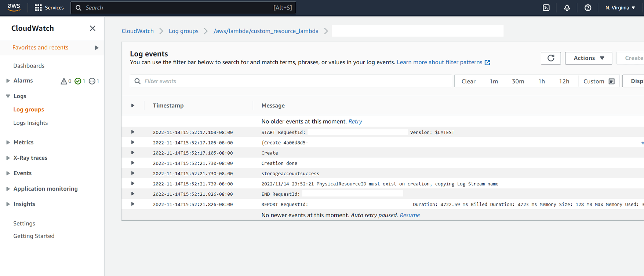Viewport: 644px width, 276px height.
Task: Clear the time range filter
Action: pos(469,81)
